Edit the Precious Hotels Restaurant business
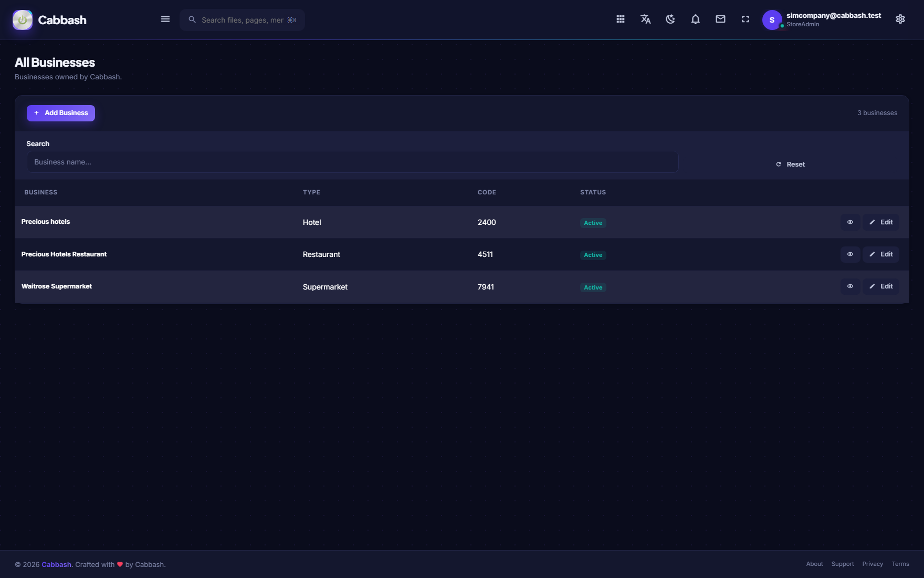 coord(881,254)
